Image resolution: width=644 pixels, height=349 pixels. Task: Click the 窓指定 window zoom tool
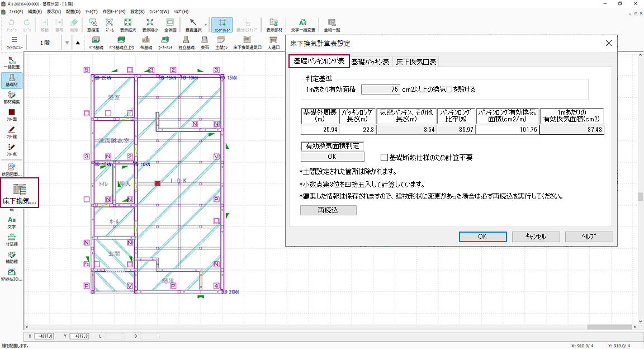click(x=93, y=25)
